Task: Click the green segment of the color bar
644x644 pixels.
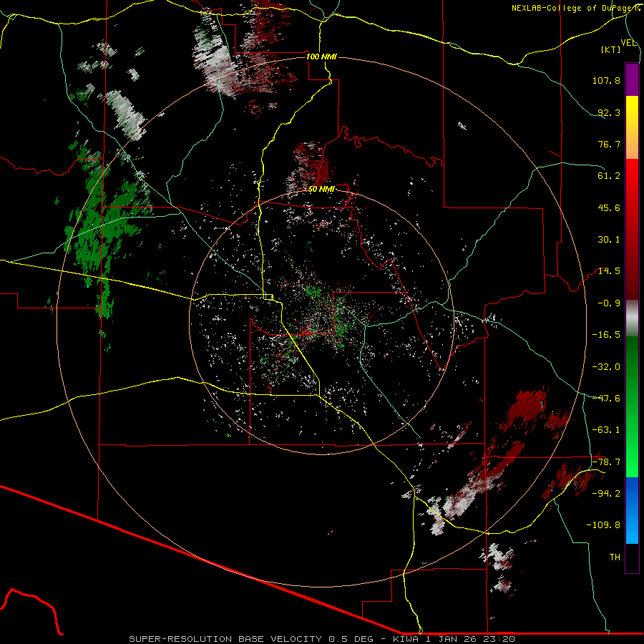Action: pos(632,406)
